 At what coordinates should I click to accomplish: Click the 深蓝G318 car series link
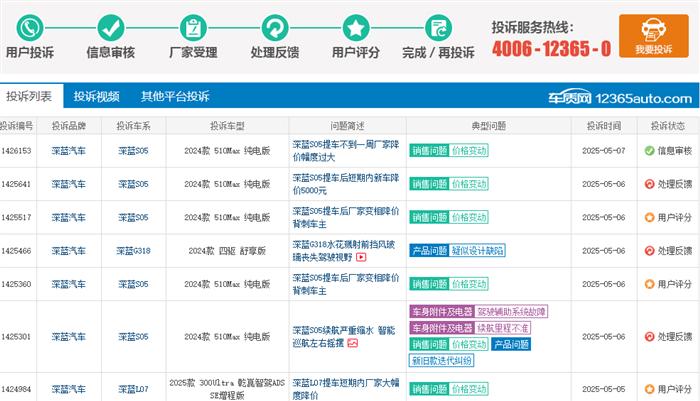coord(133,251)
